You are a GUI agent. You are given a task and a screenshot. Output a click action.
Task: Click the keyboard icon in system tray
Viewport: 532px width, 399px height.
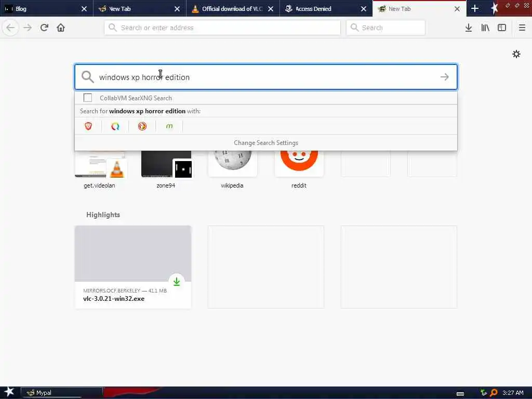460,394
